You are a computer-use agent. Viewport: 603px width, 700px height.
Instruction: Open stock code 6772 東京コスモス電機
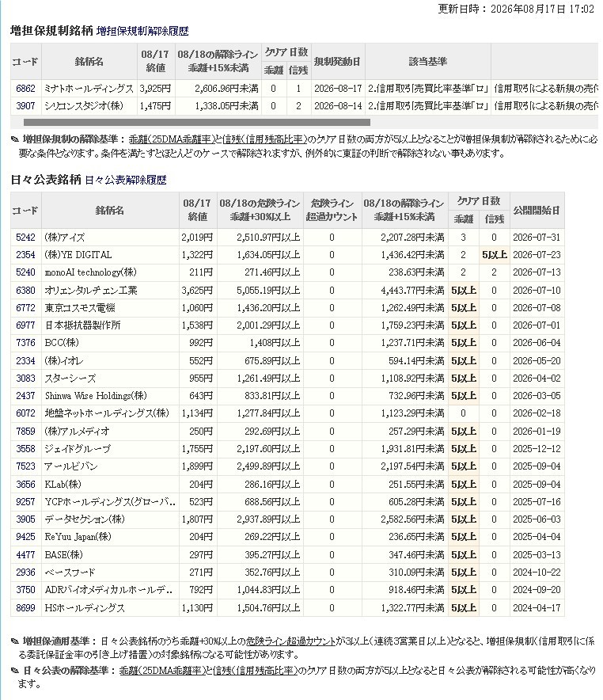point(25,307)
